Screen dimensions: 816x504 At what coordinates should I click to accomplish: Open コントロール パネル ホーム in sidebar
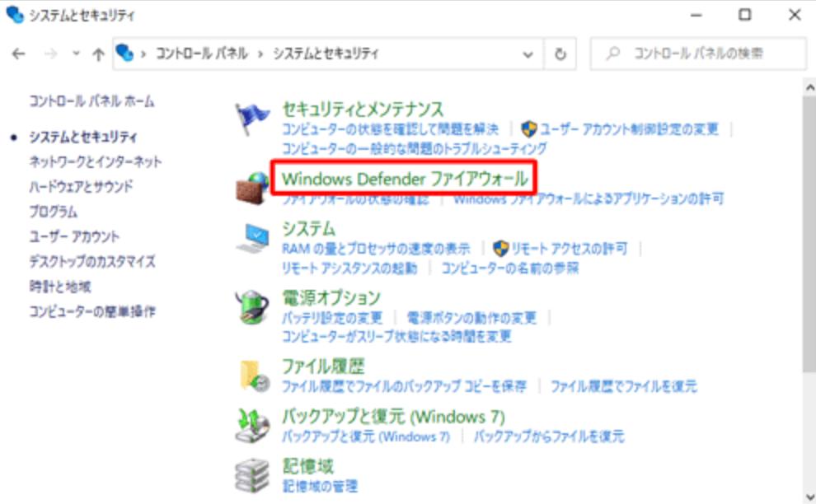pos(91,101)
